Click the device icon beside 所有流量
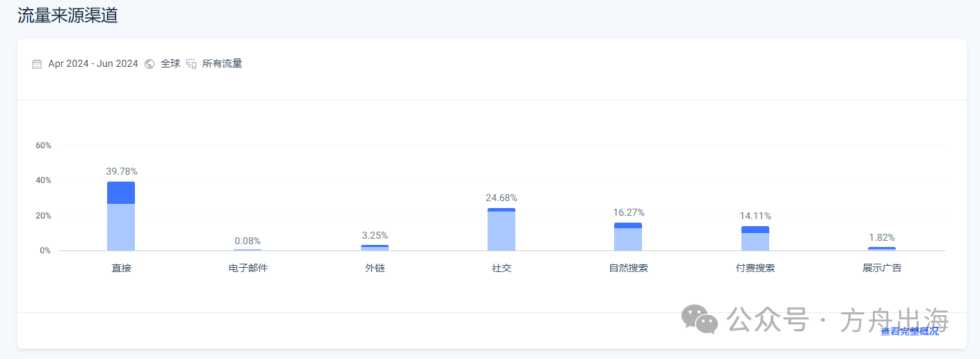The image size is (980, 359). (191, 64)
